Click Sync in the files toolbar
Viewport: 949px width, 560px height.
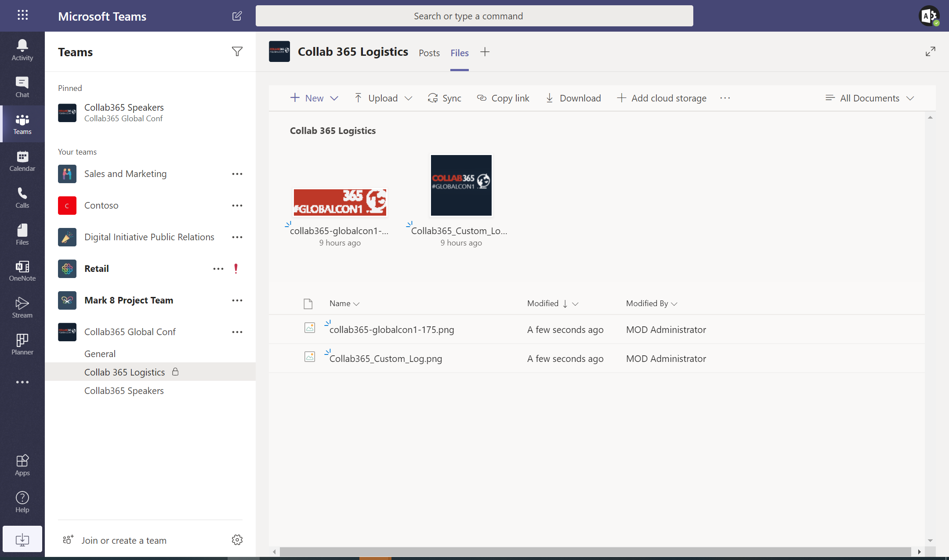445,98
